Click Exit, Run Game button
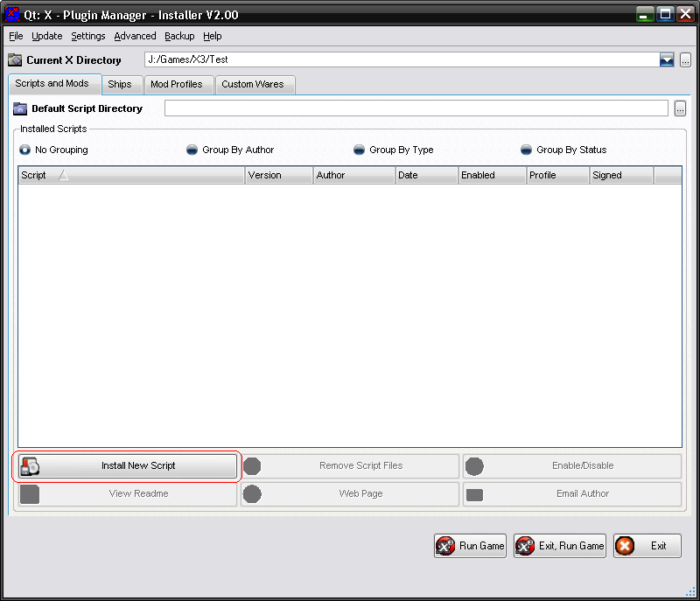Viewport: 700px width, 601px height. (560, 546)
